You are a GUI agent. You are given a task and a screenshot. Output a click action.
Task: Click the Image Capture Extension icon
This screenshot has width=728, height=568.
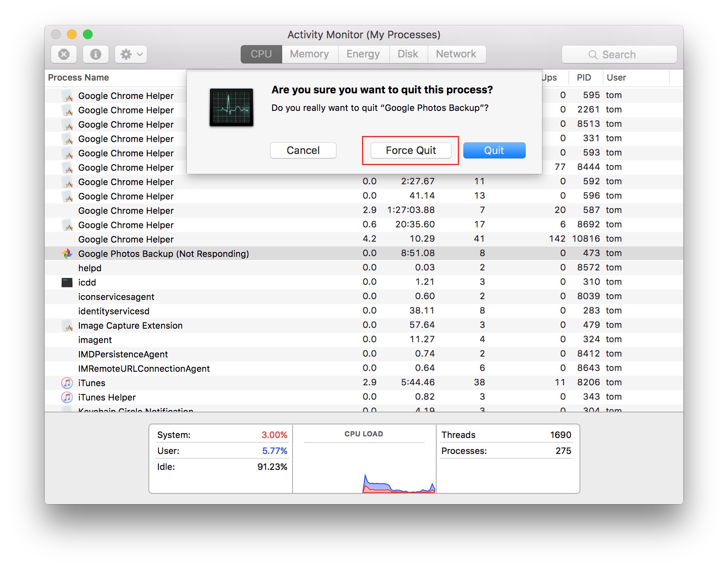tap(67, 325)
